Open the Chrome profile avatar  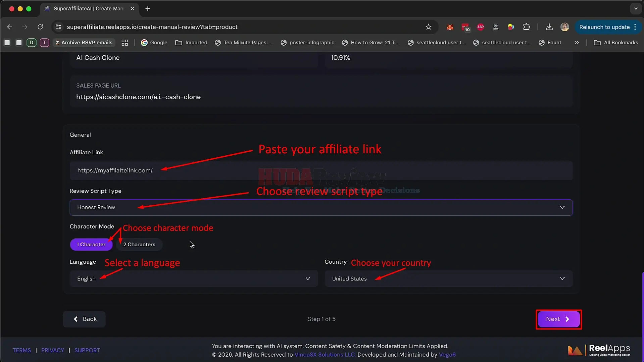pyautogui.click(x=565, y=27)
